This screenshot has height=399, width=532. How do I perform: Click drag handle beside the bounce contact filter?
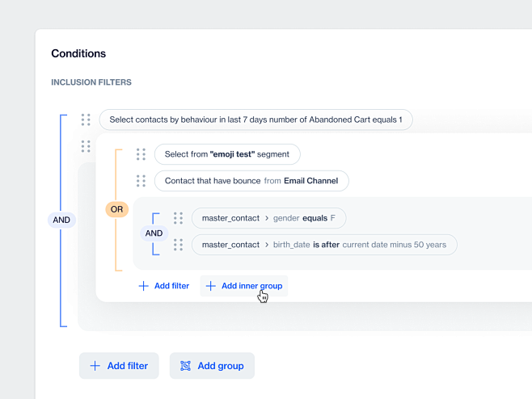pyautogui.click(x=141, y=181)
